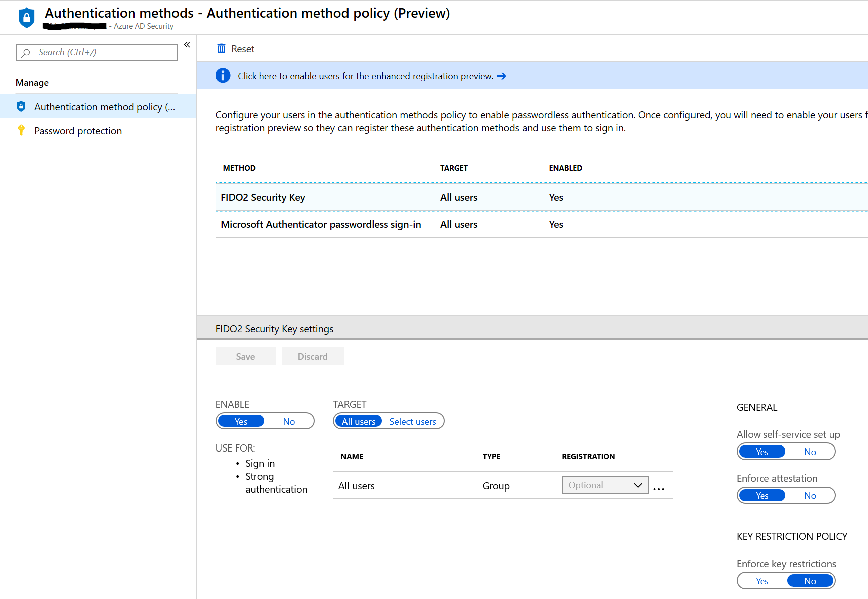
Task: Open the Optional registration dropdown
Action: 605,485
